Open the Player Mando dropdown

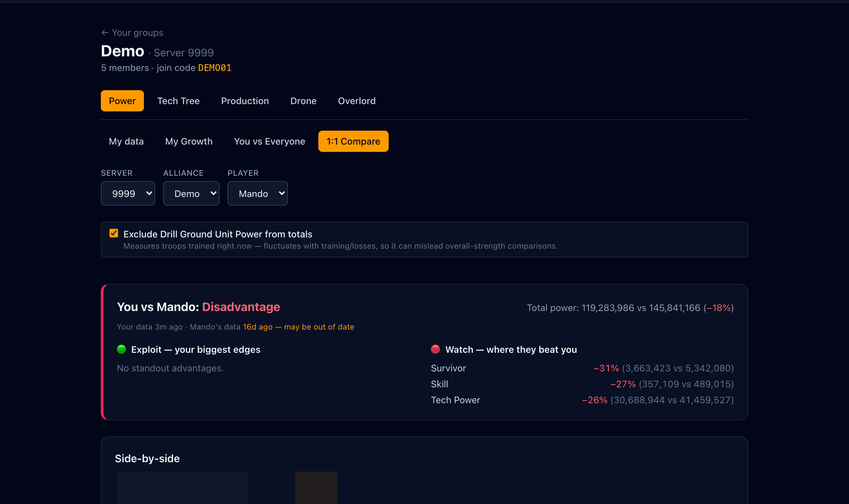click(x=257, y=193)
